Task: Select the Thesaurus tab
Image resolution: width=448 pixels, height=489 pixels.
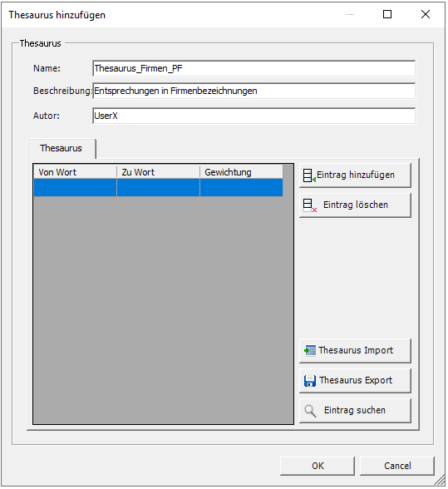Action: [x=62, y=148]
